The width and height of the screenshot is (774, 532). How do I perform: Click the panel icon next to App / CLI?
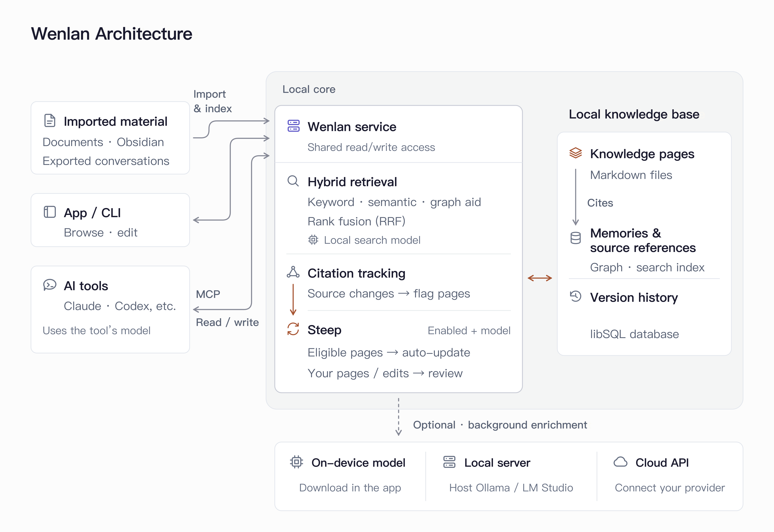pos(50,212)
